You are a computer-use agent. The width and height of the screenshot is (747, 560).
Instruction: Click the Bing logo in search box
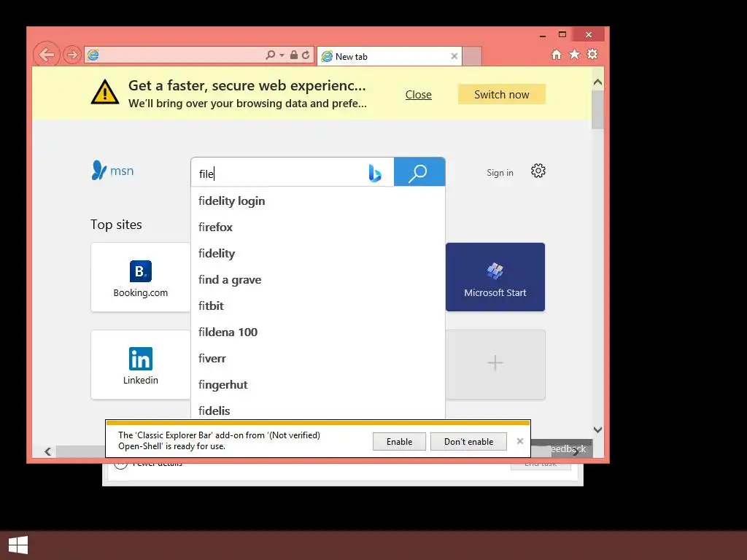tap(375, 173)
